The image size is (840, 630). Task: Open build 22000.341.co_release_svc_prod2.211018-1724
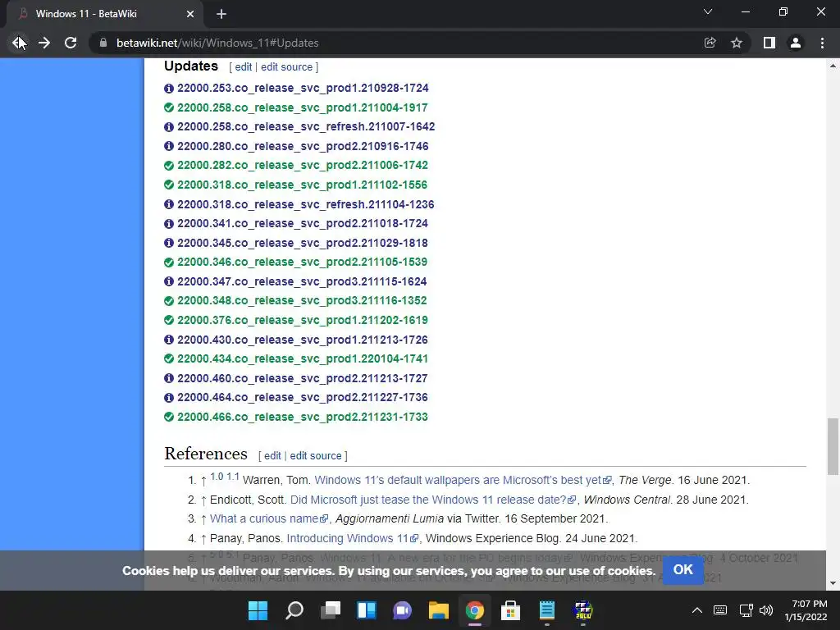(x=302, y=223)
